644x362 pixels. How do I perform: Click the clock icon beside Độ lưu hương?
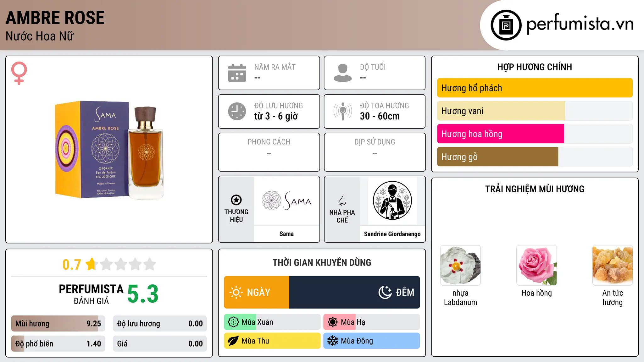[x=237, y=111]
